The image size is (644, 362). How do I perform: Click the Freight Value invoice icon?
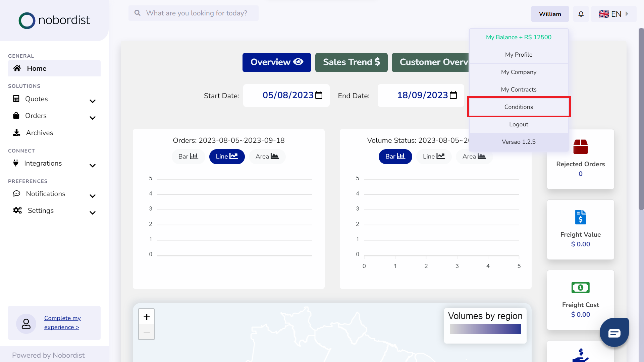580,217
